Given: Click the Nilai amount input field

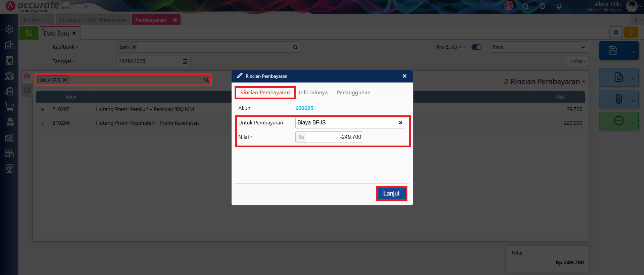Looking at the screenshot, I should click(x=334, y=137).
